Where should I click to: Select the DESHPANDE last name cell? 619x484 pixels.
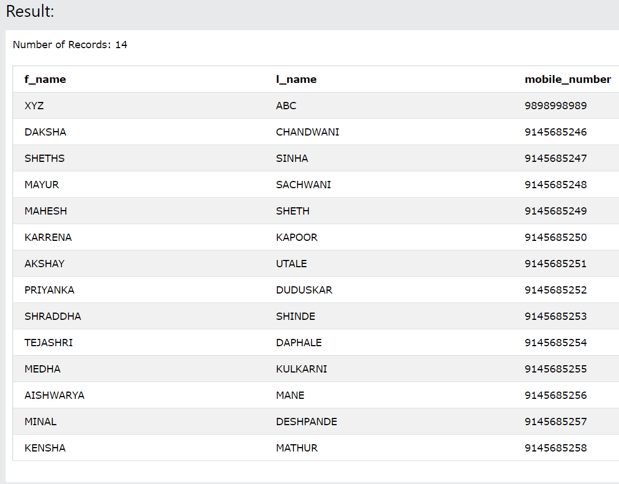pos(306,422)
